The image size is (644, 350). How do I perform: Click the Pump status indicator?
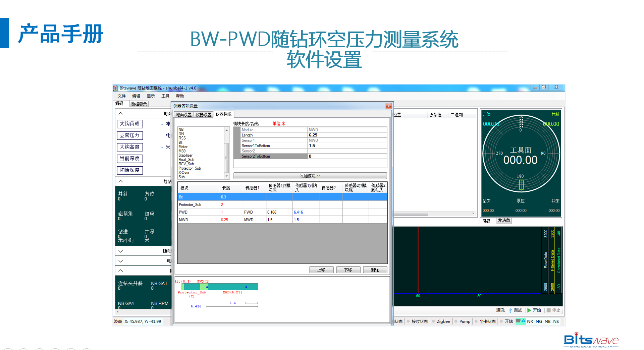pyautogui.click(x=456, y=322)
